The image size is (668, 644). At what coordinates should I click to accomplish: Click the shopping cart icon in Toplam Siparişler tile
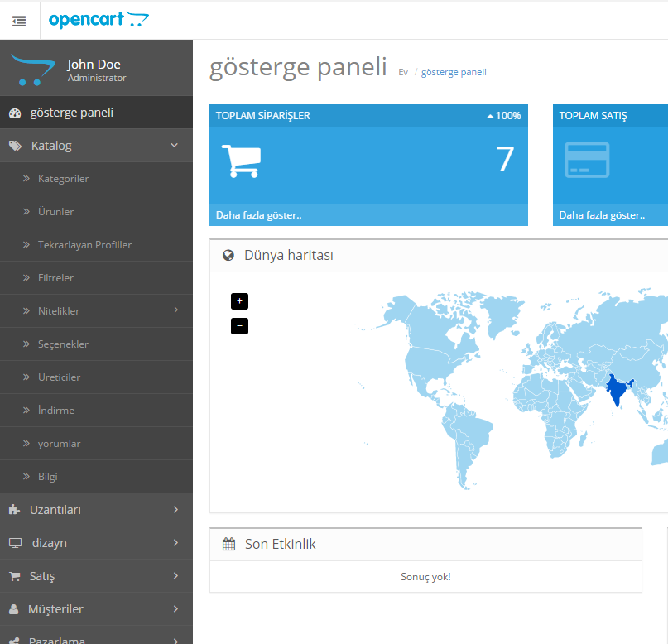241,161
